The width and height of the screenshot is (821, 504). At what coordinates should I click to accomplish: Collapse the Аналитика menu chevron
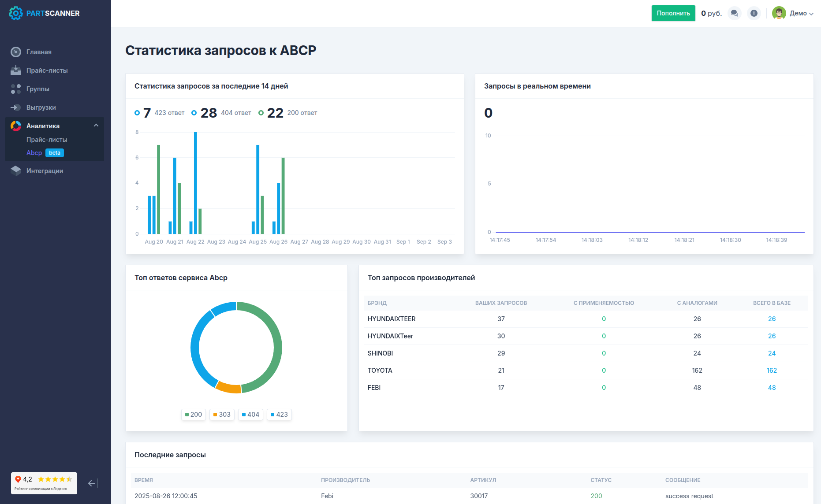click(x=96, y=126)
